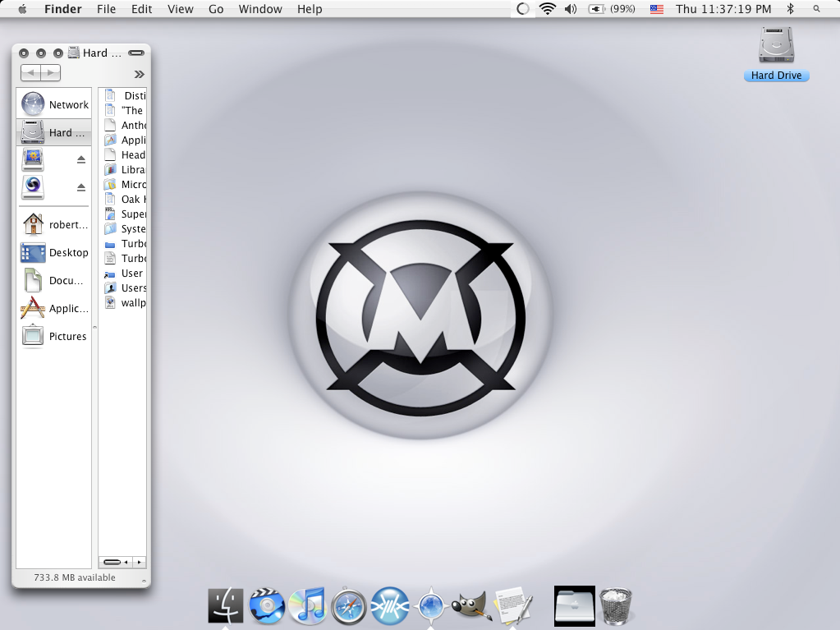Viewport: 840px width, 630px height.
Task: Go back in Finder window
Action: pyautogui.click(x=30, y=73)
